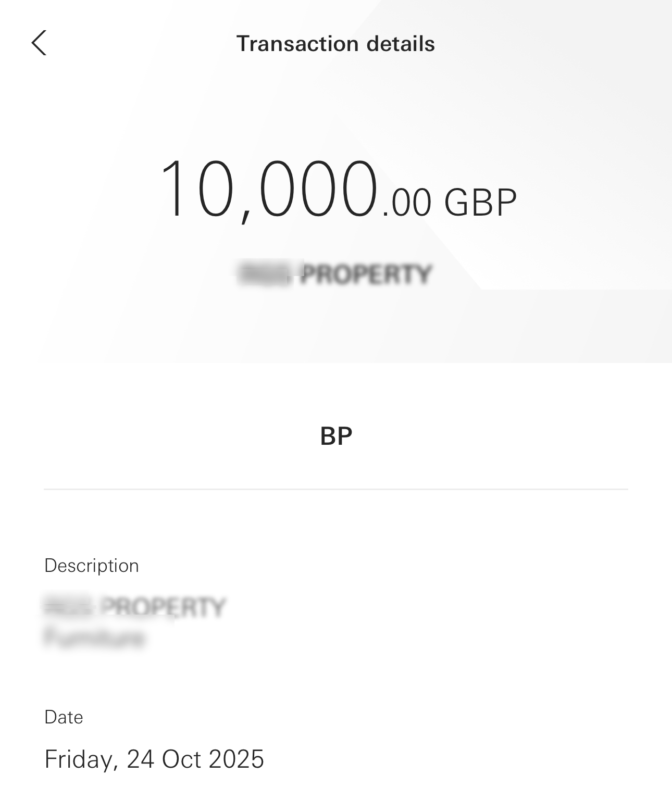Click the horizontal divider below BP
672x800 pixels.
tap(336, 489)
